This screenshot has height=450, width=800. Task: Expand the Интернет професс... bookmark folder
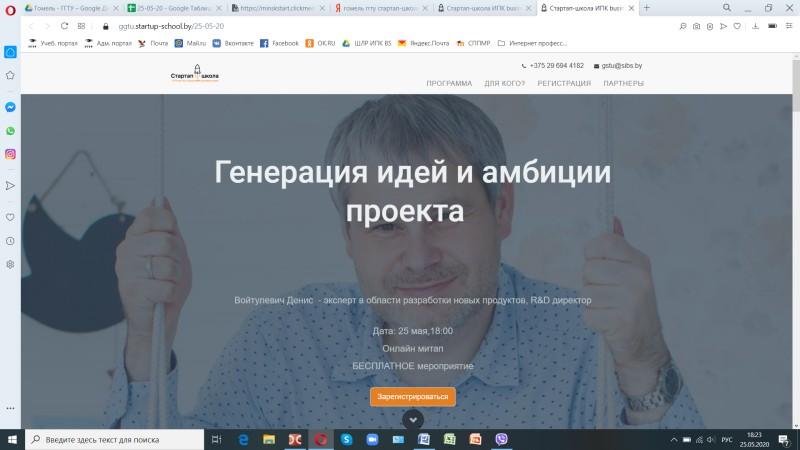tap(532, 43)
